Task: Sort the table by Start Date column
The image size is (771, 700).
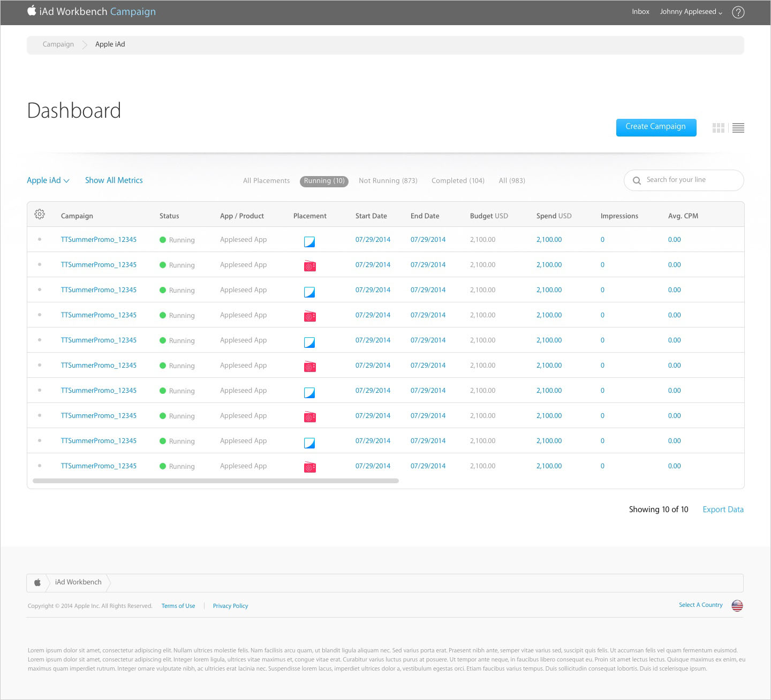Action: click(371, 216)
